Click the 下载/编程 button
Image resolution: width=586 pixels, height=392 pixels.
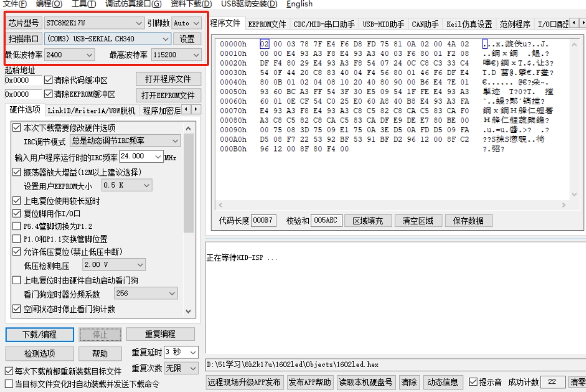coord(40,335)
